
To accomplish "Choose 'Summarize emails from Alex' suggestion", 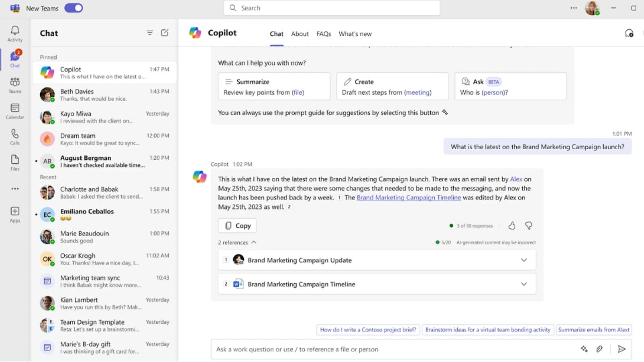I will click(594, 330).
